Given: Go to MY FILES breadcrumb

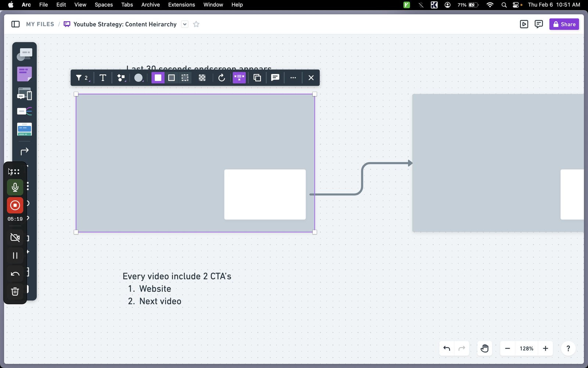Looking at the screenshot, I should click(x=40, y=24).
